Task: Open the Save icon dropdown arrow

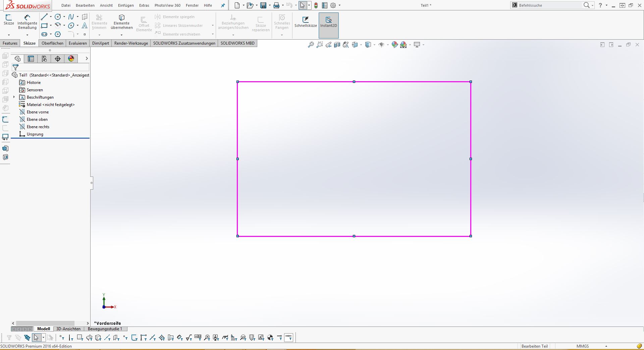Action: pyautogui.click(x=269, y=5)
